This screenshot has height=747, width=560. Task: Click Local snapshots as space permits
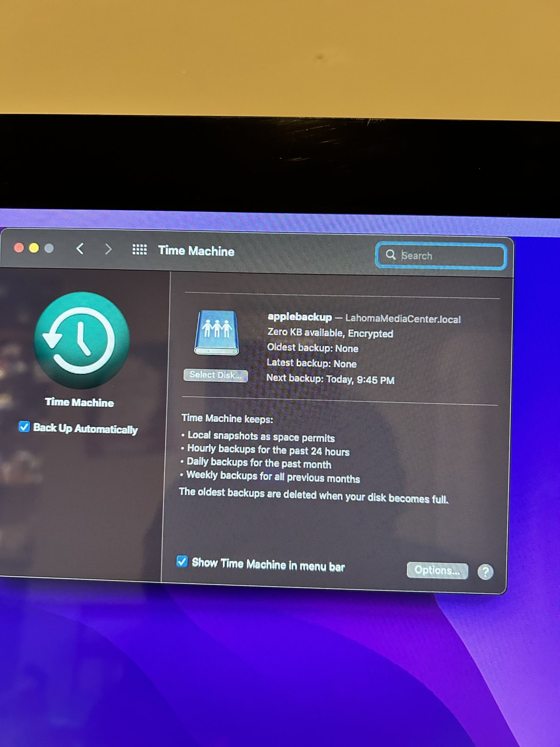[x=261, y=437]
